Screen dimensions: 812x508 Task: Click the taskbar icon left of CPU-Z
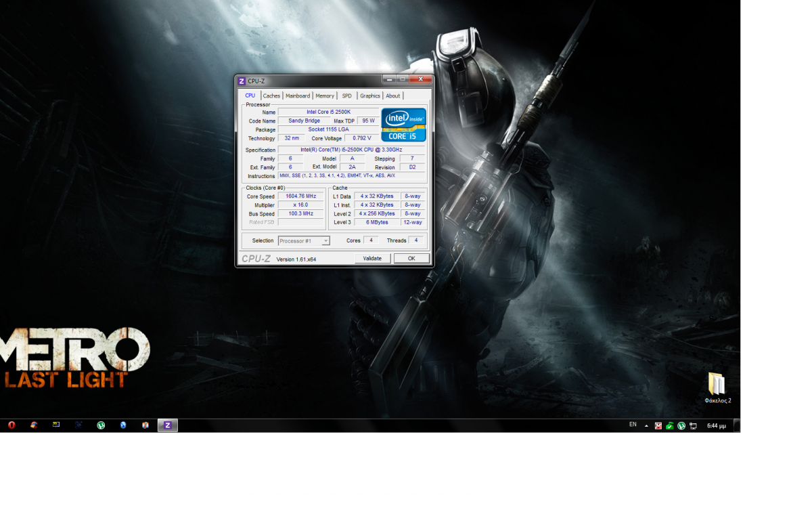click(x=145, y=425)
